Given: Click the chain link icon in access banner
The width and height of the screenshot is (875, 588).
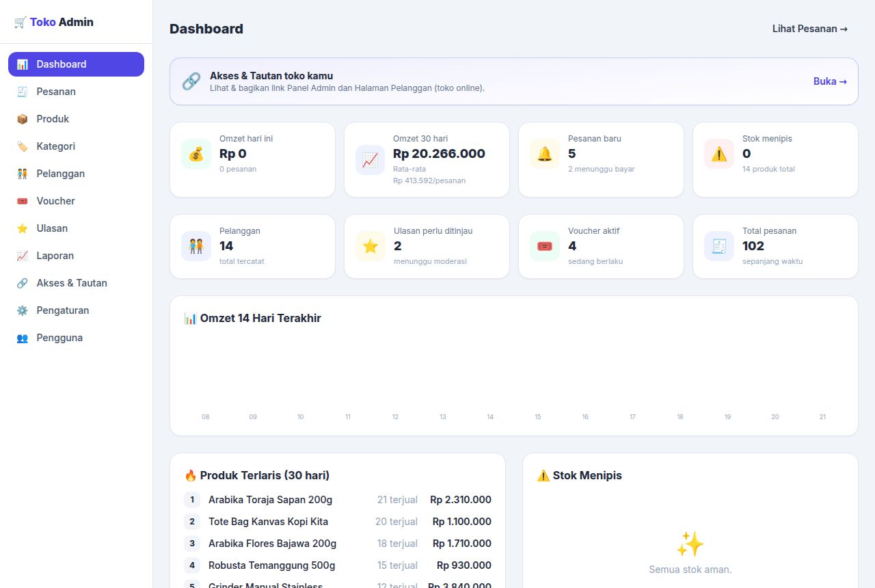Looking at the screenshot, I should point(191,81).
